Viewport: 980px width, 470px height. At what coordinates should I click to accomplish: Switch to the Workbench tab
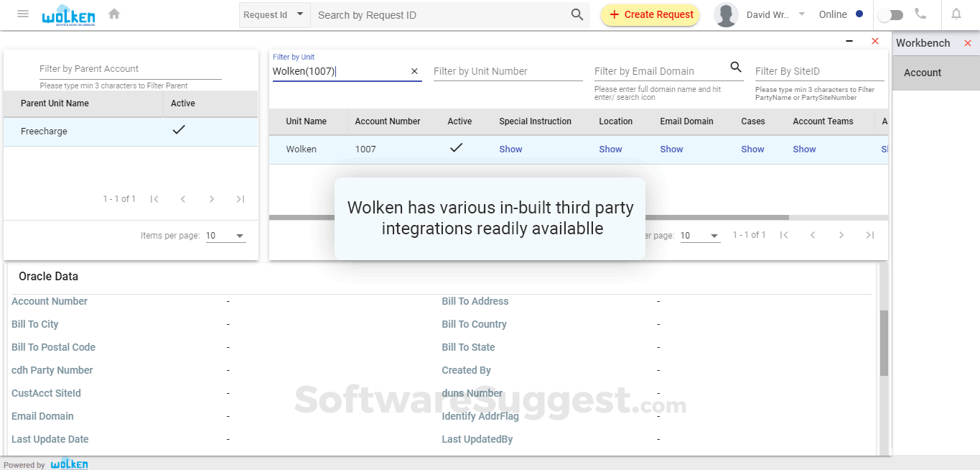(x=923, y=43)
